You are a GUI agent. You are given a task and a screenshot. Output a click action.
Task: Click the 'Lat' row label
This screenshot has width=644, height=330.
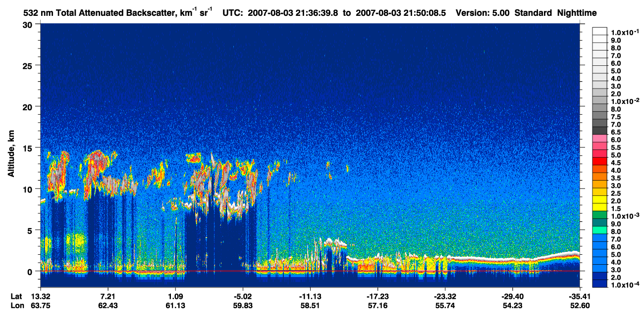coord(15,296)
